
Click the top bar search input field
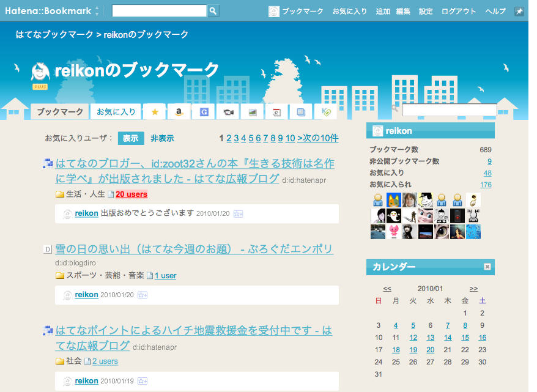pos(159,11)
